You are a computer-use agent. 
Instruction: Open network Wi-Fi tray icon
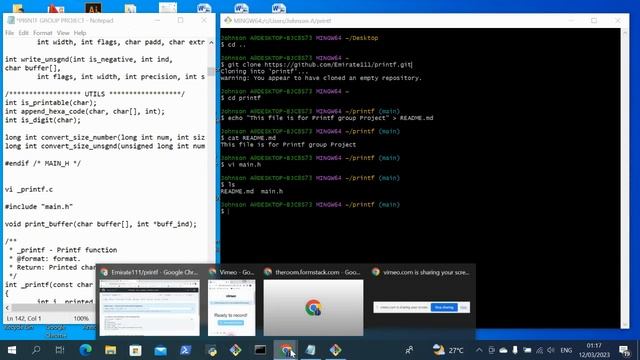pos(539,350)
